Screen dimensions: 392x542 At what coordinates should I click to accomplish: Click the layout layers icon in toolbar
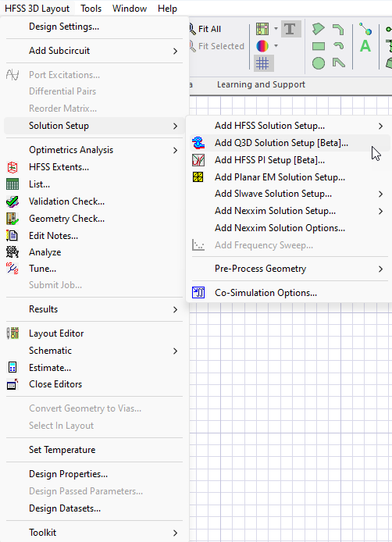[x=262, y=29]
